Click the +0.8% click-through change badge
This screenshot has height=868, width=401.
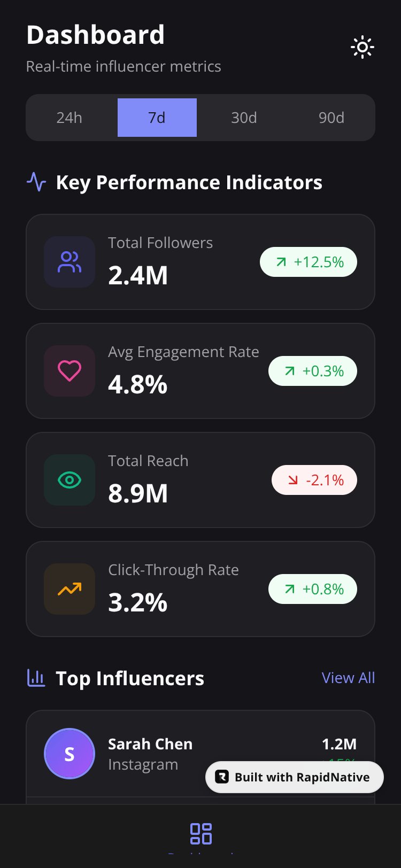click(313, 589)
